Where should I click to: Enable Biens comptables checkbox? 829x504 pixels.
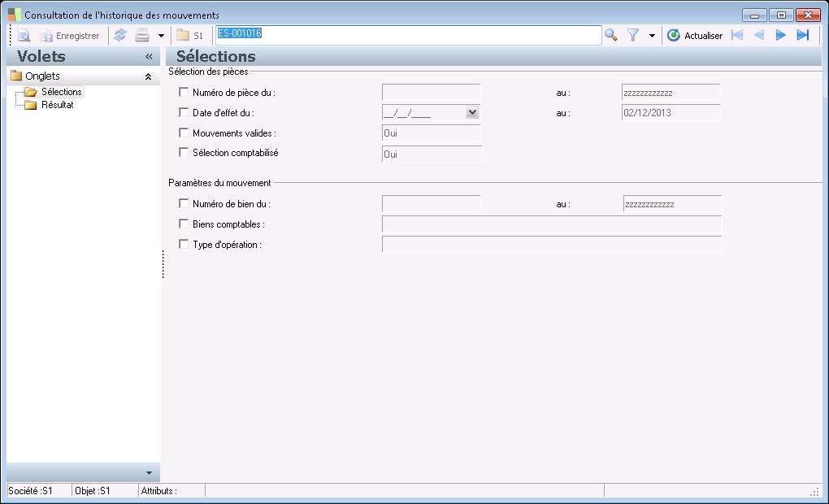click(184, 224)
